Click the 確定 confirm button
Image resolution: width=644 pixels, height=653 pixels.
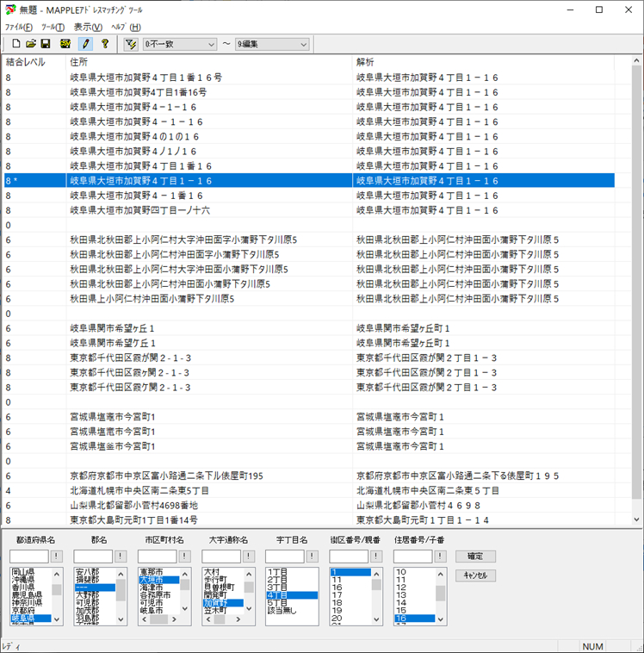click(x=475, y=557)
